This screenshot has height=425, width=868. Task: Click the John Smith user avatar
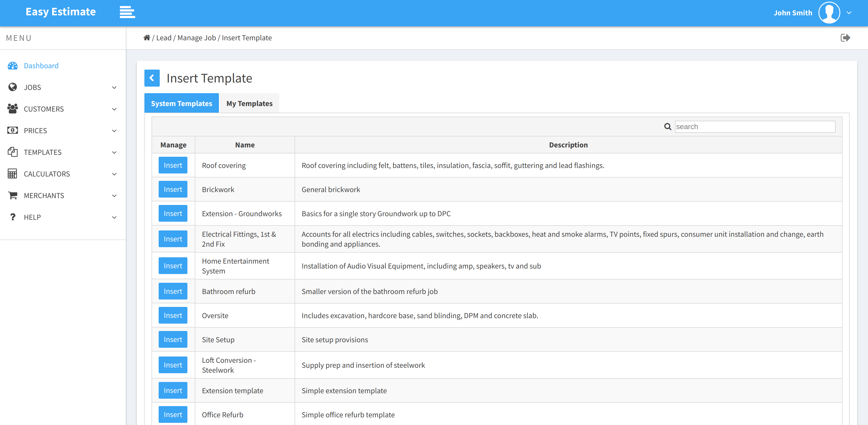pyautogui.click(x=829, y=13)
